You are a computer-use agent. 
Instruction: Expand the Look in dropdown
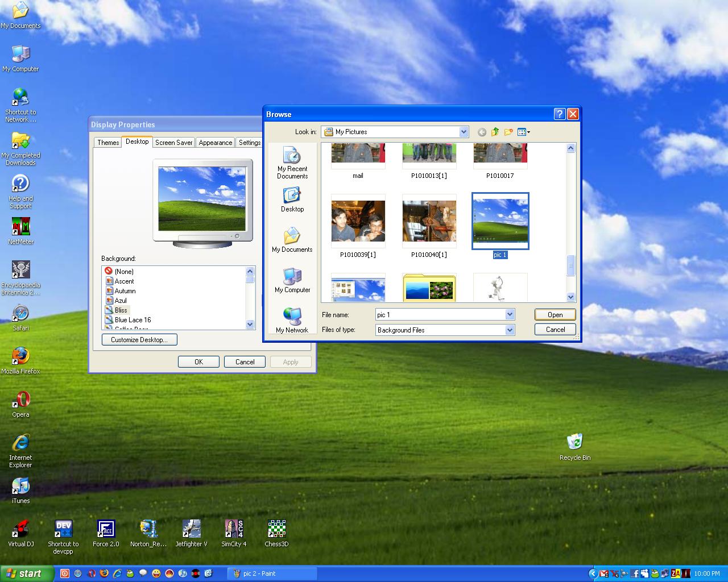click(464, 132)
